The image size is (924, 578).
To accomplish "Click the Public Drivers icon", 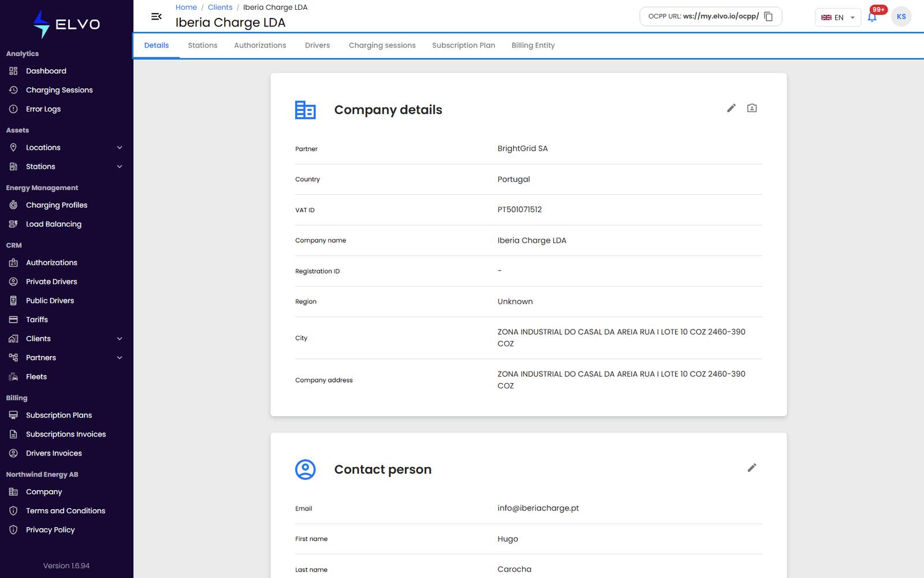I will (x=13, y=301).
